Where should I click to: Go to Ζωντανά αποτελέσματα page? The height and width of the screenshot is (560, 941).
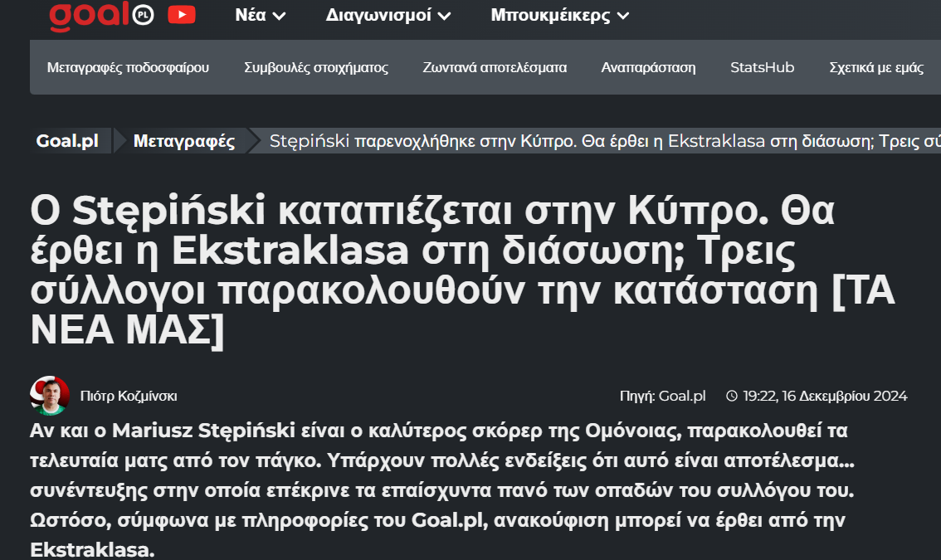(x=495, y=67)
